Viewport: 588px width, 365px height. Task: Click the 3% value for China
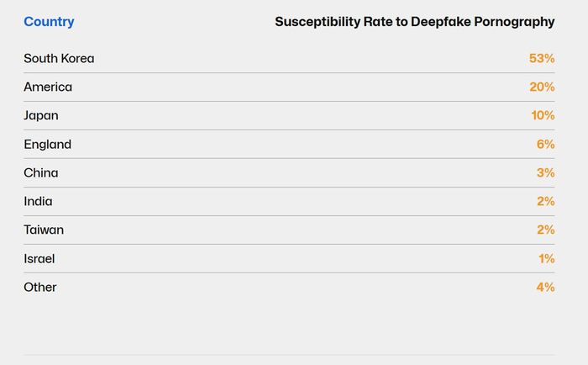click(545, 173)
